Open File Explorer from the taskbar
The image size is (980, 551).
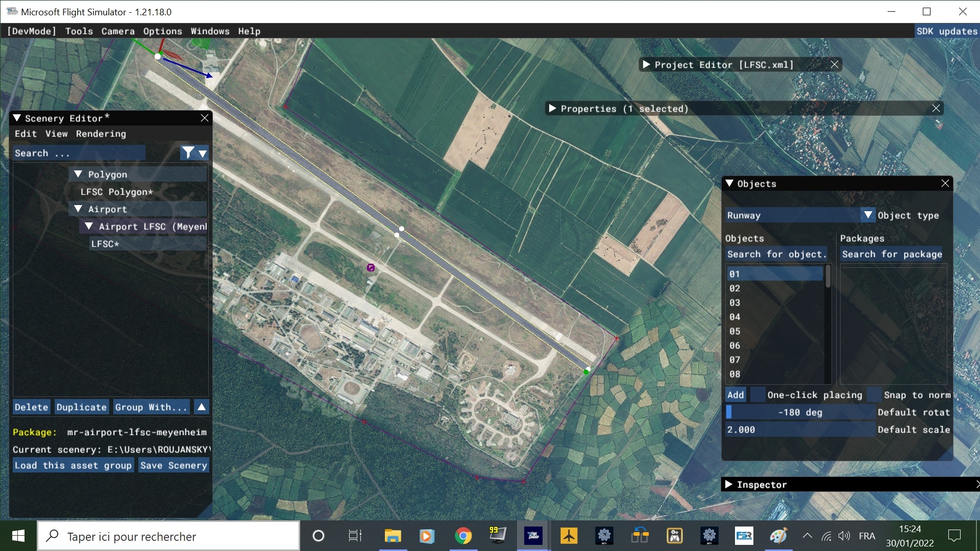coord(393,536)
